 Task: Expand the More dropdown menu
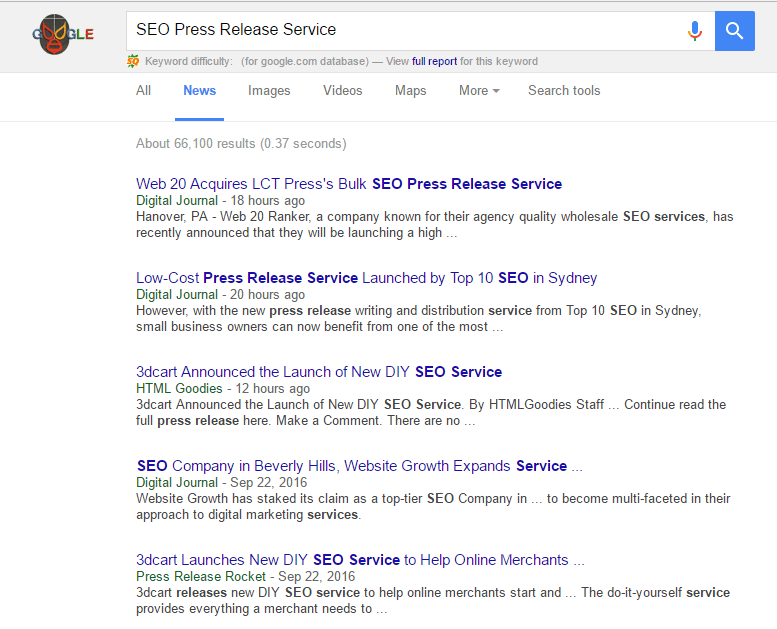click(479, 91)
